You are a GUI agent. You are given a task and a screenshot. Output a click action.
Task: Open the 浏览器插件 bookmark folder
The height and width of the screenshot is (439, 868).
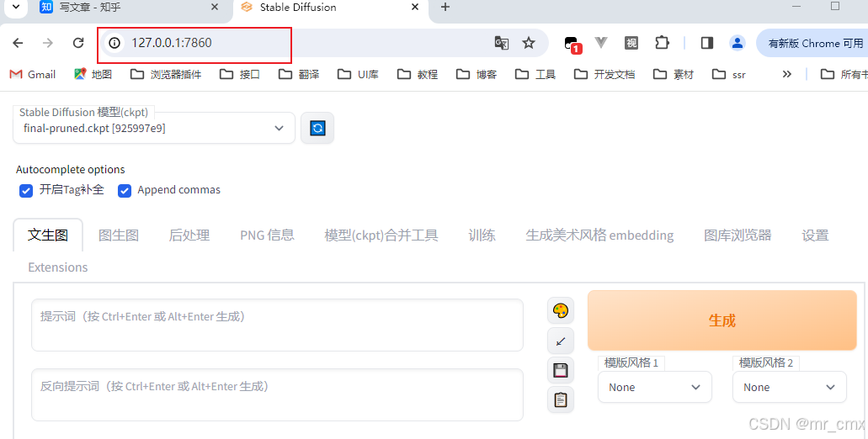click(166, 74)
